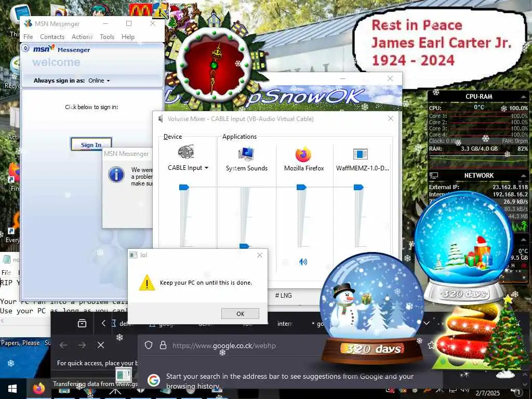Viewport: 532px width, 399px height.
Task: Click the shield tracking protection icon in Firefox
Action: click(149, 345)
